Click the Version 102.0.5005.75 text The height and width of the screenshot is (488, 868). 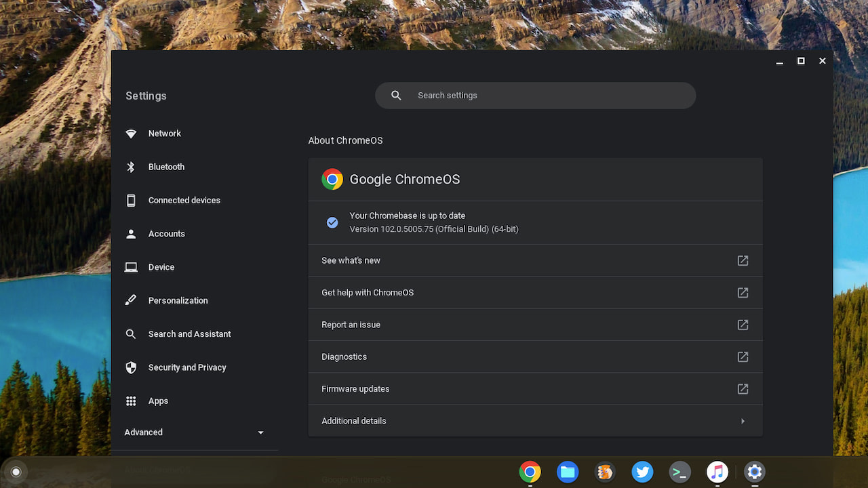(434, 229)
